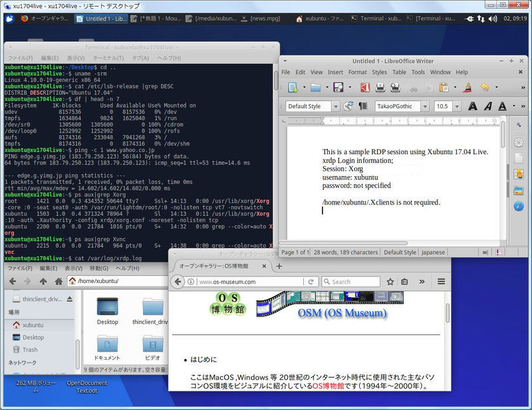532x410 pixels.
Task: Open Writer File menu
Action: [286, 72]
